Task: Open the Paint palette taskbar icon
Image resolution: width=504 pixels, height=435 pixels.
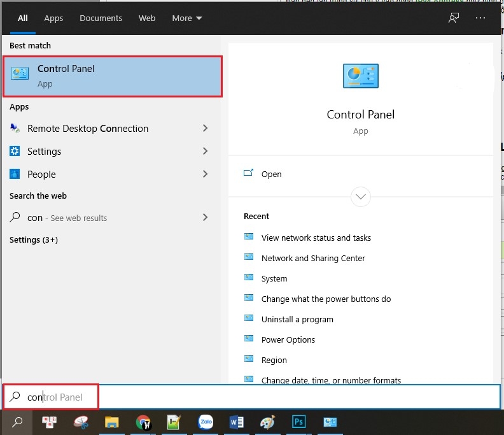Action: (x=267, y=422)
